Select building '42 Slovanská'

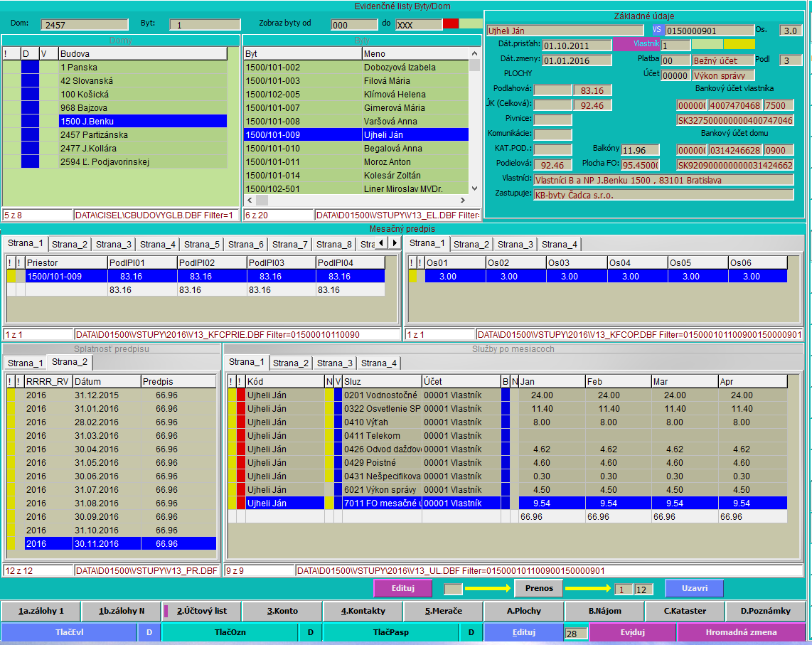point(143,81)
